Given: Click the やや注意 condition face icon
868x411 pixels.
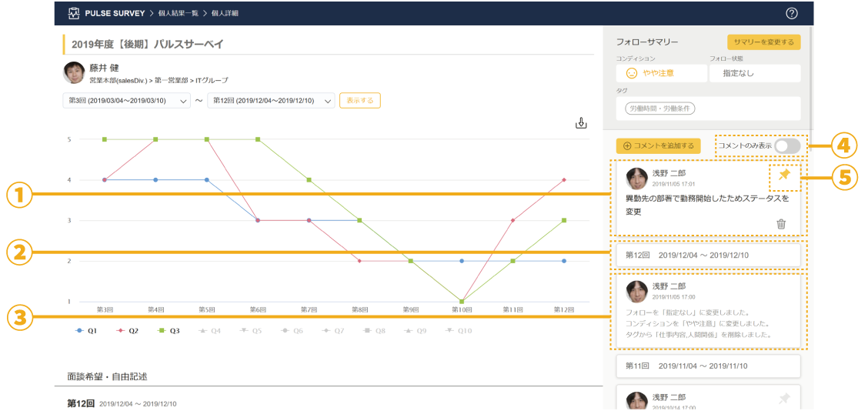Looking at the screenshot, I should coord(631,74).
